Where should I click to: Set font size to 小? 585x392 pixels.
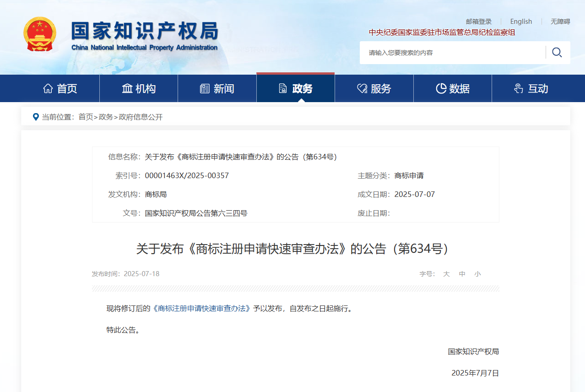478,274
